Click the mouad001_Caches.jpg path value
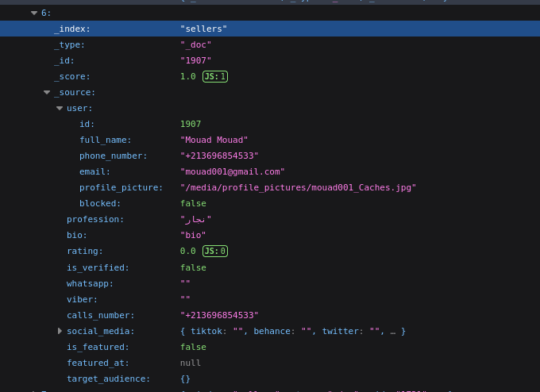Screen dimensions: 540x392 pos(299,187)
